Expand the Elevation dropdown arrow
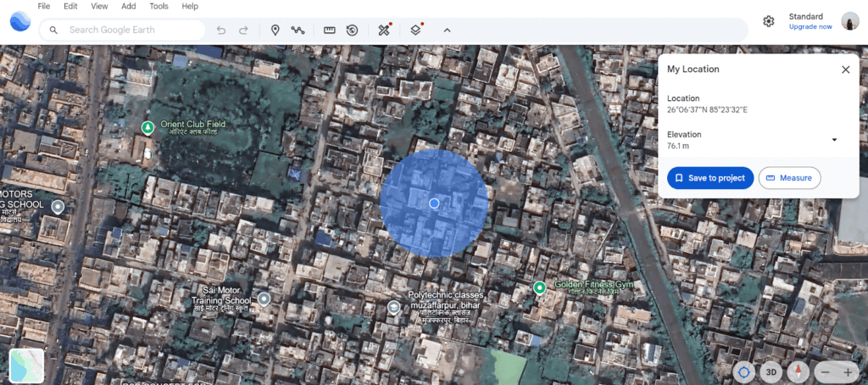Image resolution: width=868 pixels, height=385 pixels. point(834,140)
